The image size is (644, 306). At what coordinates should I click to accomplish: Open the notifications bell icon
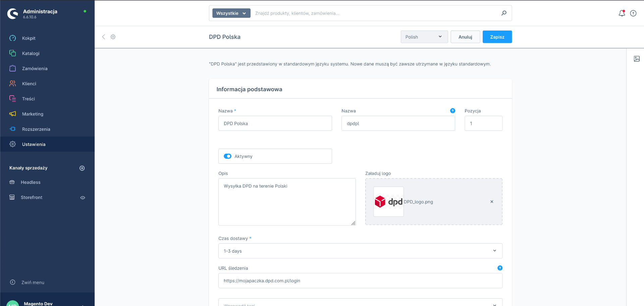click(622, 13)
